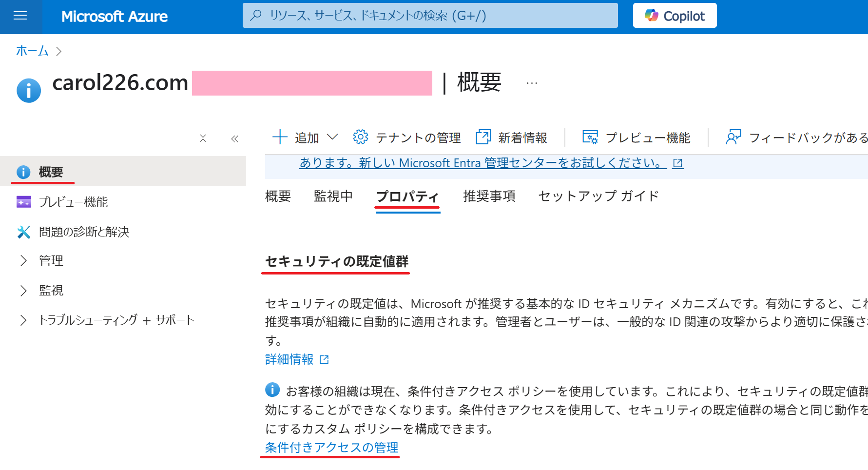Open フィードバックがある toolbar item
This screenshot has width=868, height=470.
(797, 138)
